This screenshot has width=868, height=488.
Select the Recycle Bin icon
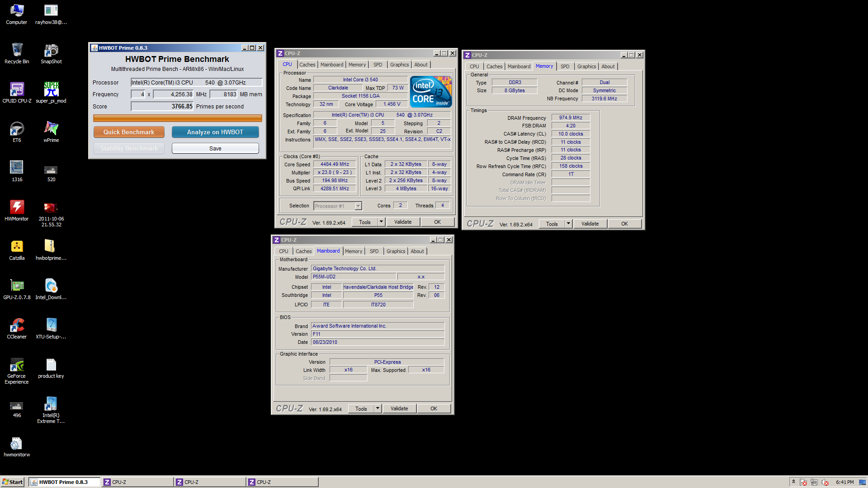point(17,53)
